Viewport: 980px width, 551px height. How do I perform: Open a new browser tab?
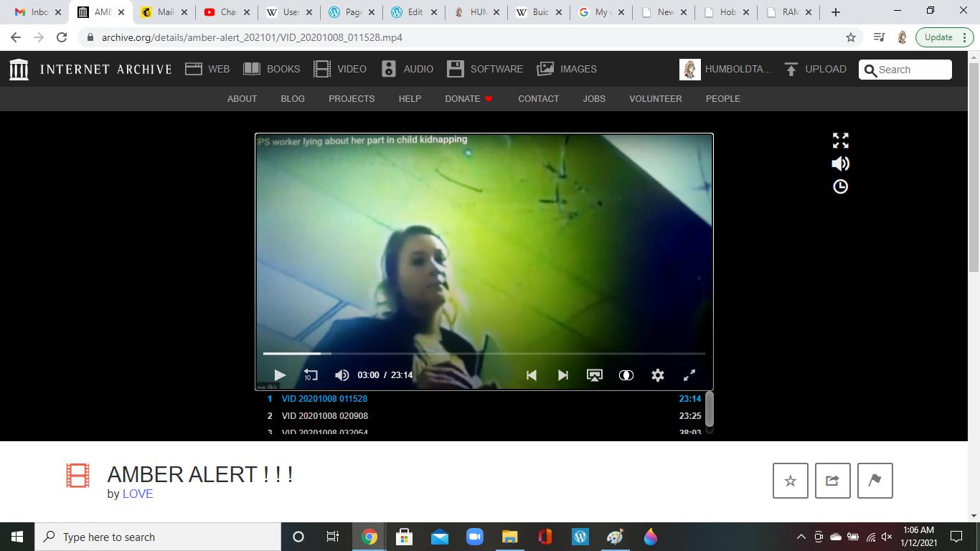[x=835, y=12]
